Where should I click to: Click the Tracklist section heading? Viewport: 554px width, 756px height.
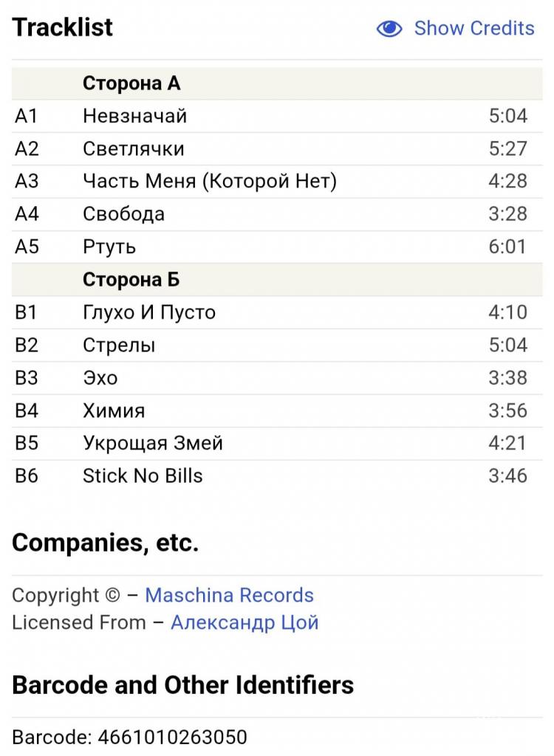(x=62, y=27)
